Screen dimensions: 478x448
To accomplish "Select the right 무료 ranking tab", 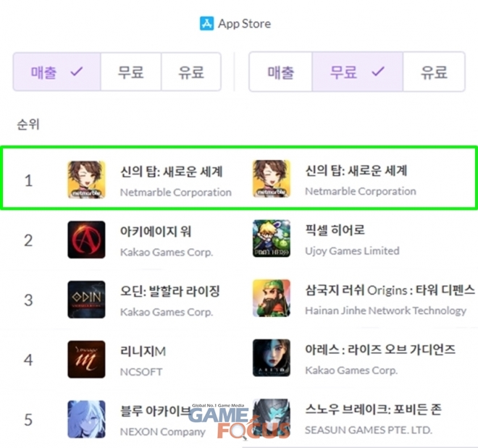I will 358,72.
